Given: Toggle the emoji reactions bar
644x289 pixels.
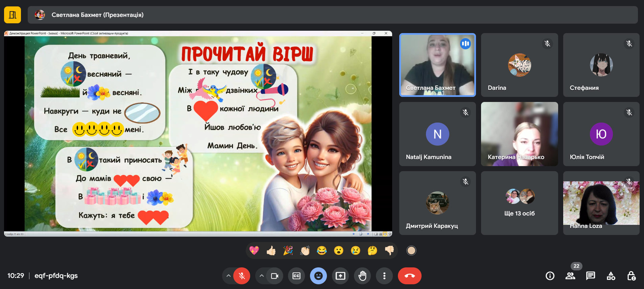Looking at the screenshot, I should click(x=318, y=276).
